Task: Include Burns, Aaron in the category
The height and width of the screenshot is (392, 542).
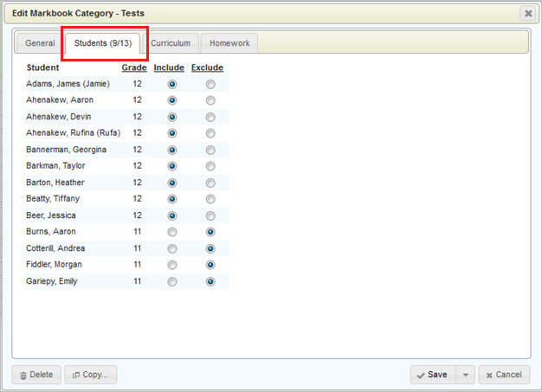Action: click(172, 232)
